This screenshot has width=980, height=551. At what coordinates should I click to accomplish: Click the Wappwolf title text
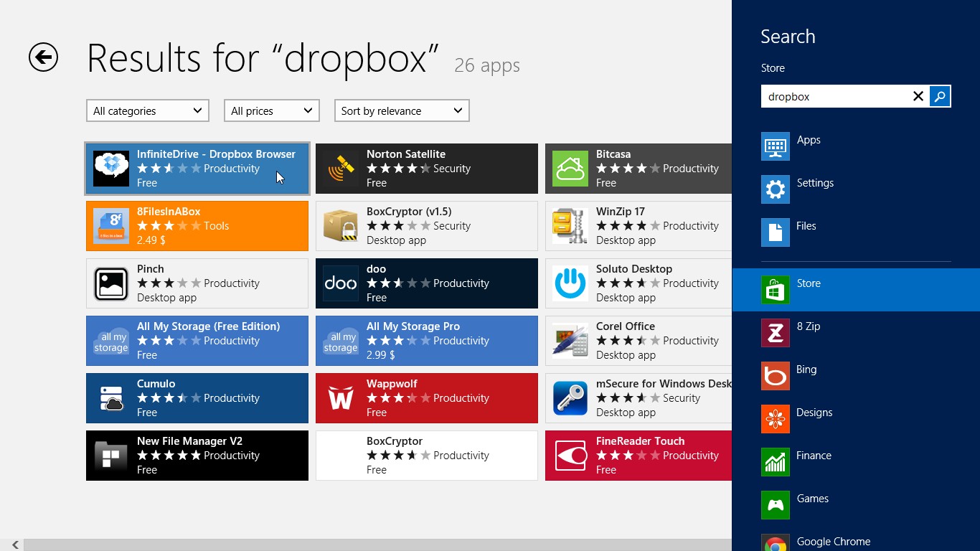tap(392, 384)
